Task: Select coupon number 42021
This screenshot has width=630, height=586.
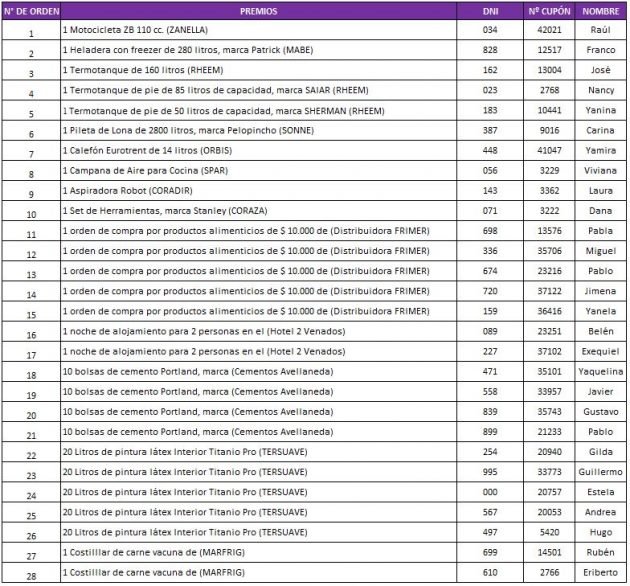Action: (549, 30)
